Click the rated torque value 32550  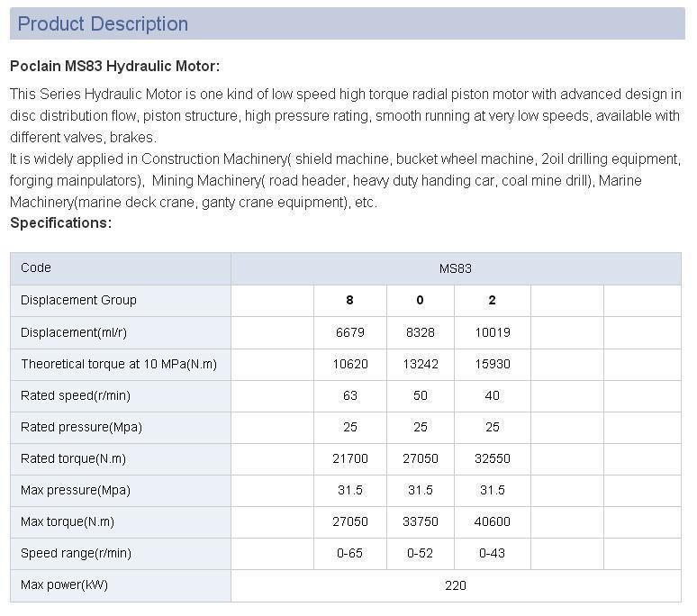coord(492,458)
